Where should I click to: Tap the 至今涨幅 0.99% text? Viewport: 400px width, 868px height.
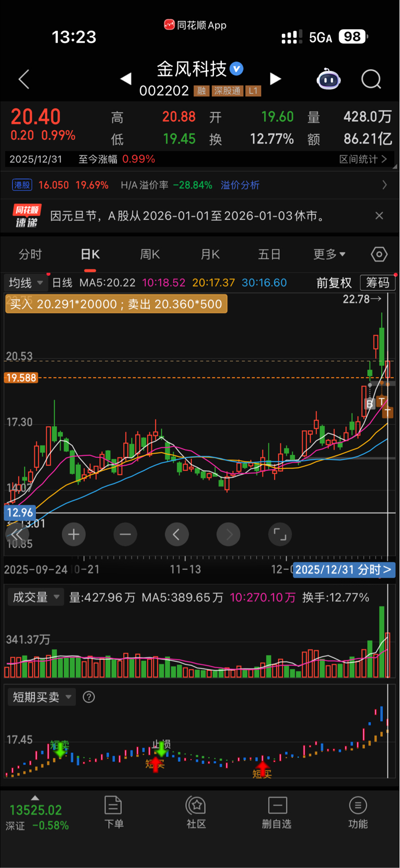pyautogui.click(x=117, y=159)
